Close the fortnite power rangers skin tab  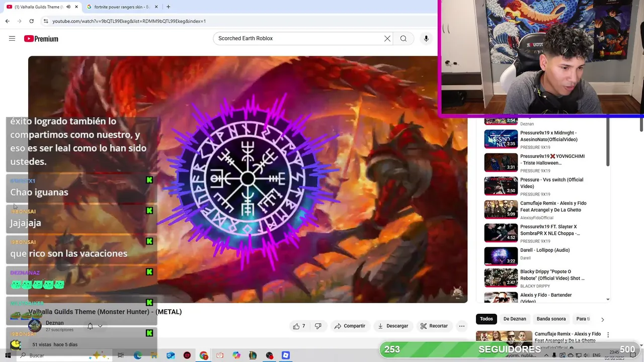[156, 7]
